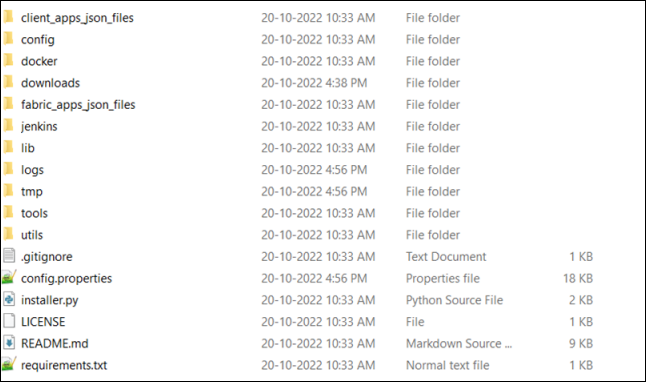Click the client_apps_json_files folder icon
The width and height of the screenshot is (646, 382).
pyautogui.click(x=8, y=17)
